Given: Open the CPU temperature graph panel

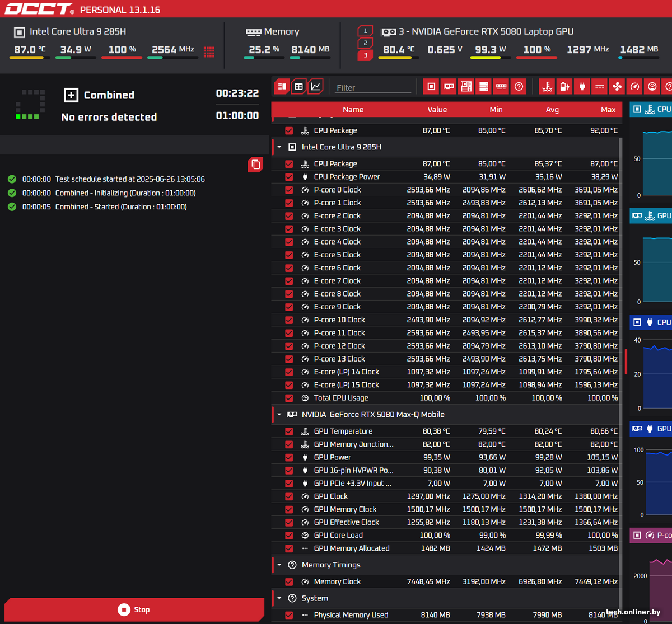Looking at the screenshot, I should tap(651, 109).
